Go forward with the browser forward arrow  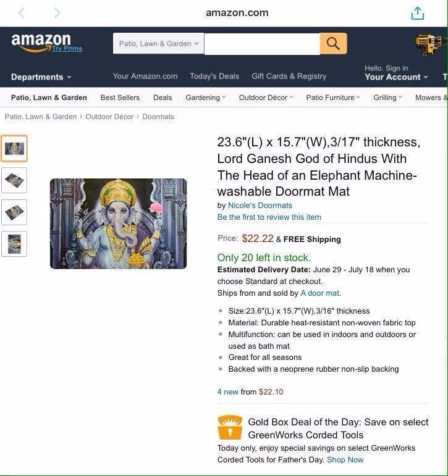coord(57,13)
